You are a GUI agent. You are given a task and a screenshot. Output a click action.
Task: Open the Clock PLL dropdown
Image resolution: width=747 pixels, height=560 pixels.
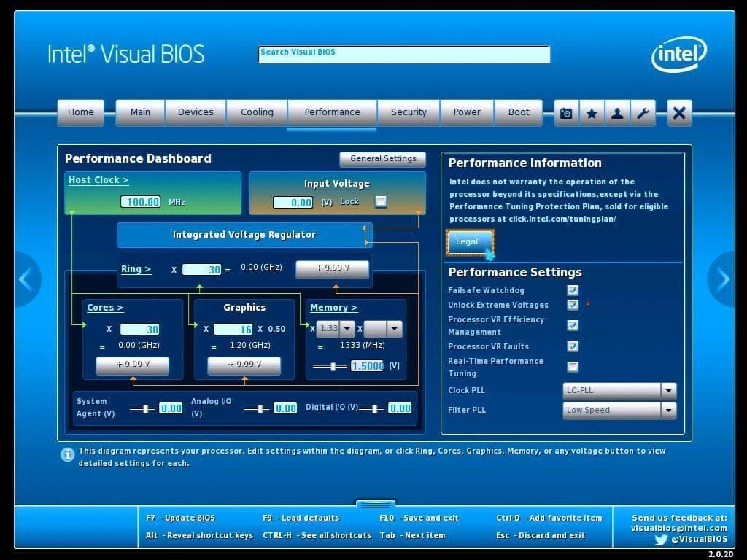[x=619, y=391]
